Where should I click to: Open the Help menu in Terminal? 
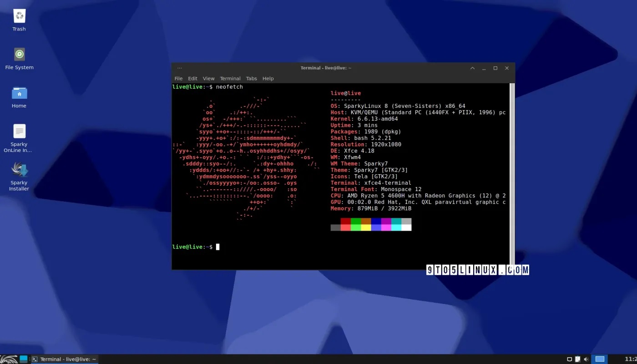click(268, 78)
